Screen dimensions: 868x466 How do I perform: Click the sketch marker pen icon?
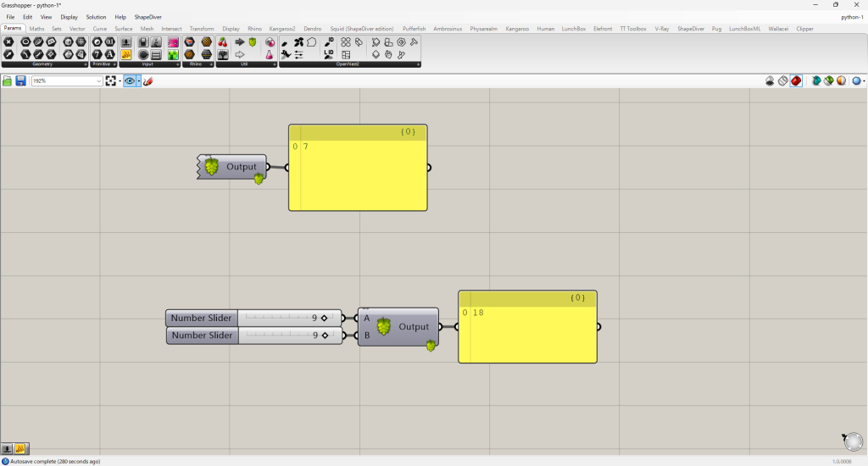click(147, 81)
